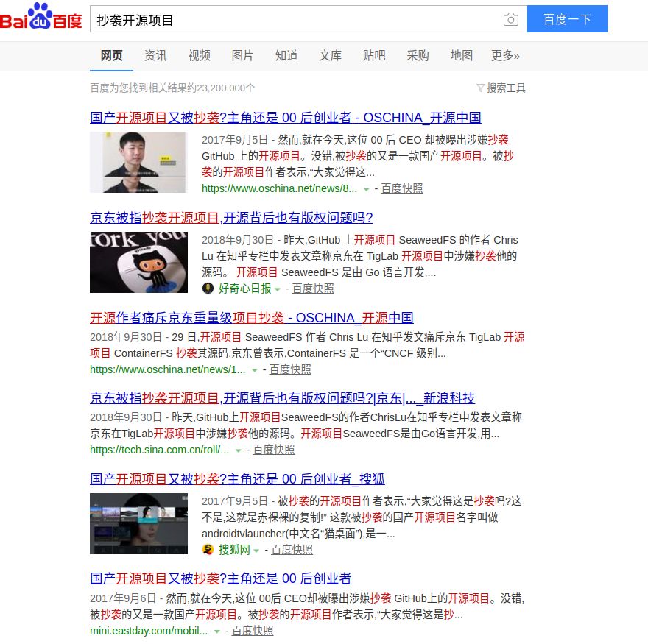
Task: Open 百度快照 for tech.sina.com.cn result
Action: [x=274, y=450]
